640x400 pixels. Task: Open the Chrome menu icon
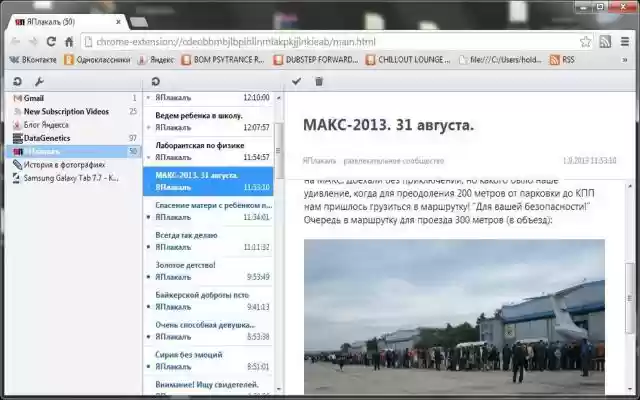click(x=626, y=41)
